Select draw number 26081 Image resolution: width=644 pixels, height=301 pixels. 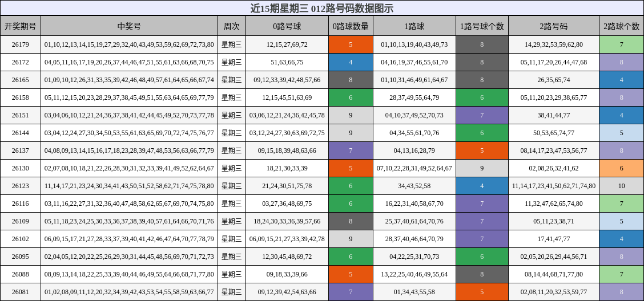(21, 291)
